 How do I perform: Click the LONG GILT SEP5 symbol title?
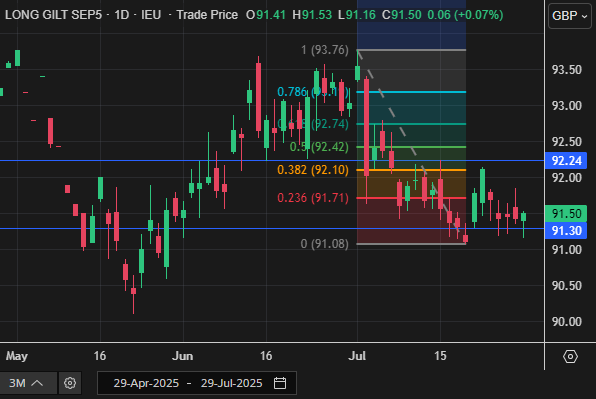[x=53, y=15]
